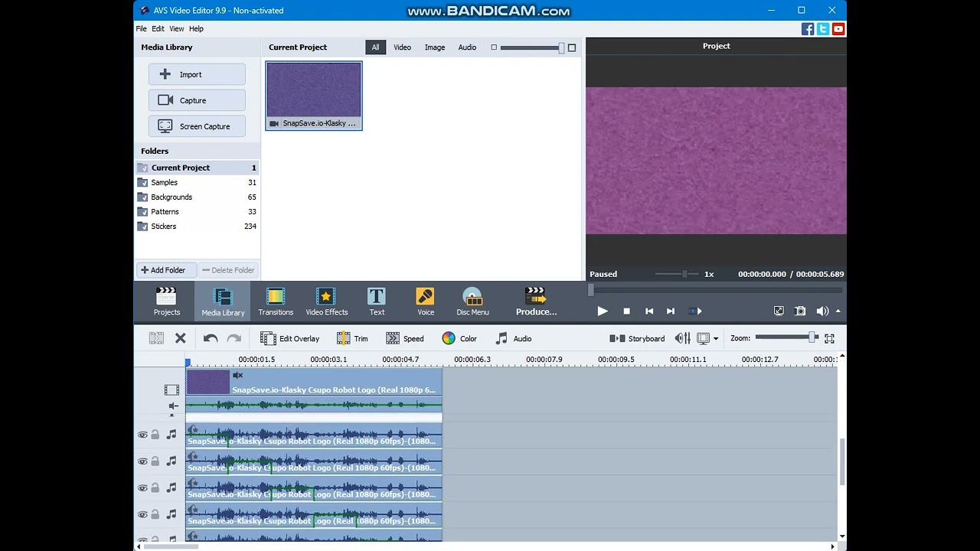The height and width of the screenshot is (551, 980).
Task: Open the Transitions panel
Action: (x=276, y=301)
